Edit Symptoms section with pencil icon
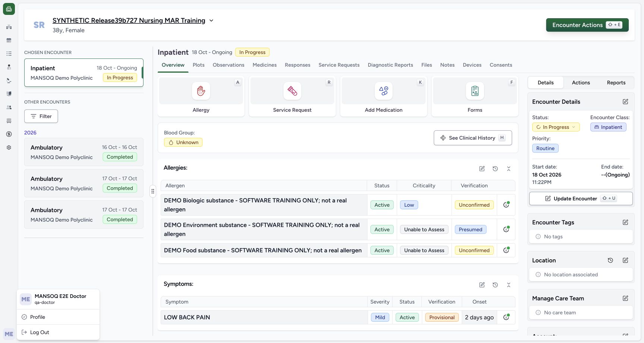Screen dimensions: 644x343 [x=482, y=285]
